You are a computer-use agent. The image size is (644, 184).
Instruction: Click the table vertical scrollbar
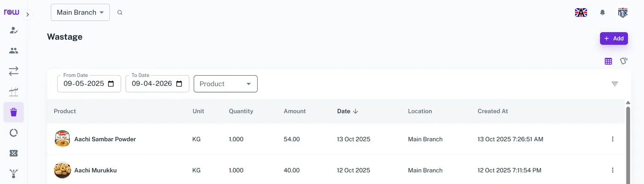coord(628,145)
